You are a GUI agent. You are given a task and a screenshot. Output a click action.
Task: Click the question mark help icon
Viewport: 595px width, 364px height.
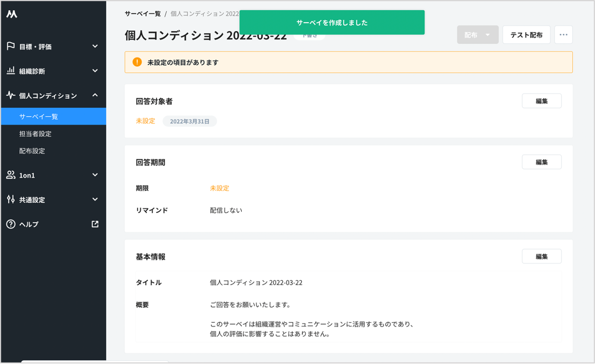[x=11, y=224]
